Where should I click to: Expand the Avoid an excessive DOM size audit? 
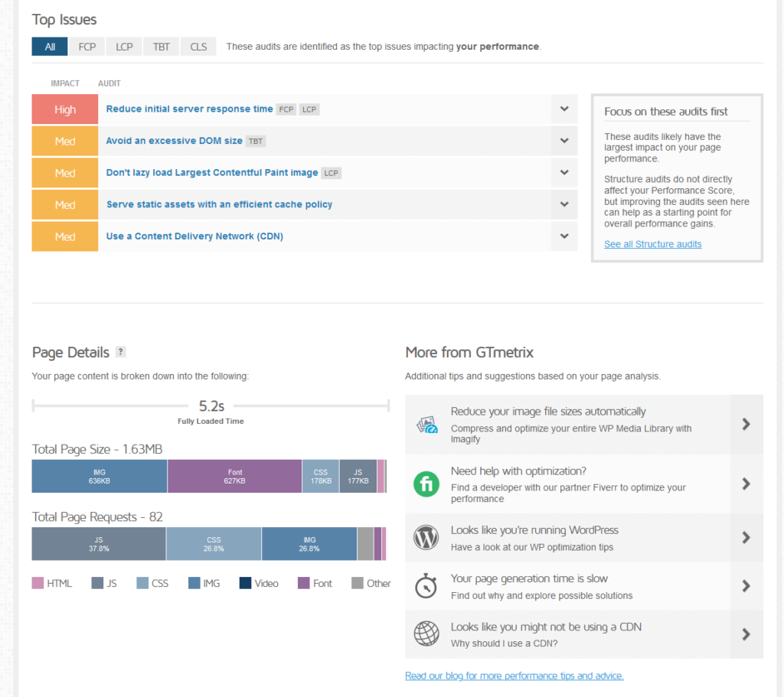[564, 141]
